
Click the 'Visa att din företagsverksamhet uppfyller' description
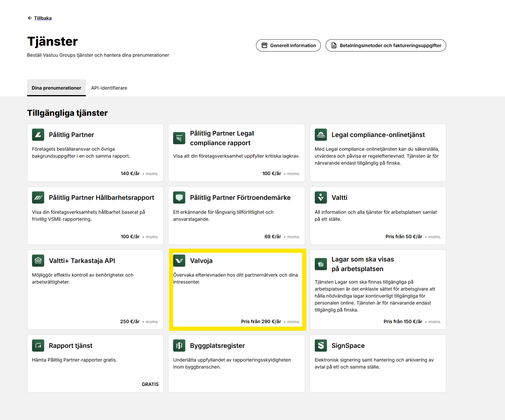coord(236,156)
